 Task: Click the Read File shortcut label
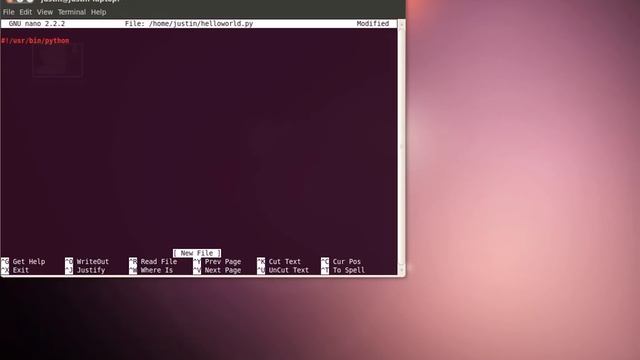(x=159, y=262)
